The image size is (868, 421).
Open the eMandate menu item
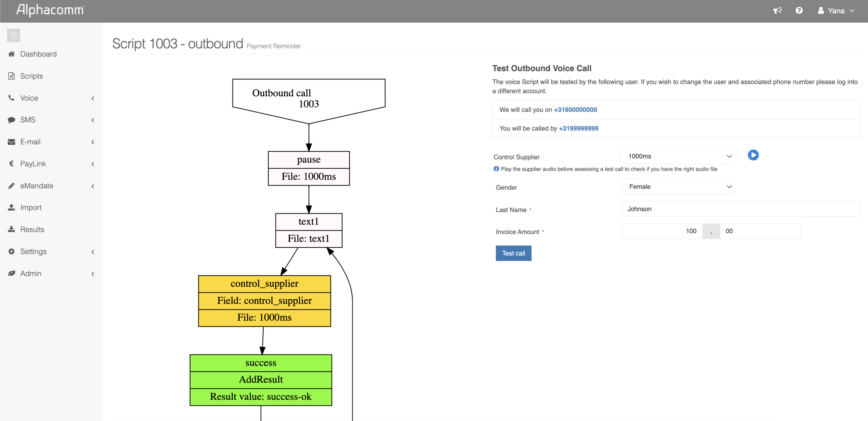click(36, 186)
